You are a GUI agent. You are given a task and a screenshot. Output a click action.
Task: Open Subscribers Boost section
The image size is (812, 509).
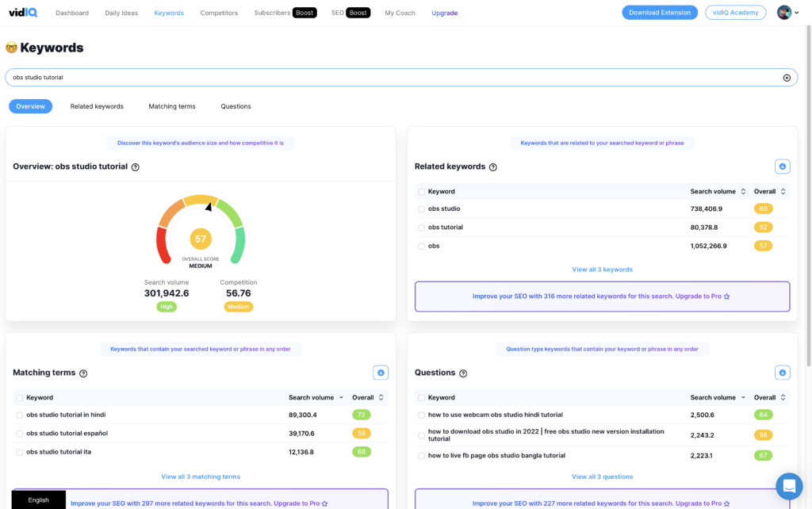(x=285, y=13)
